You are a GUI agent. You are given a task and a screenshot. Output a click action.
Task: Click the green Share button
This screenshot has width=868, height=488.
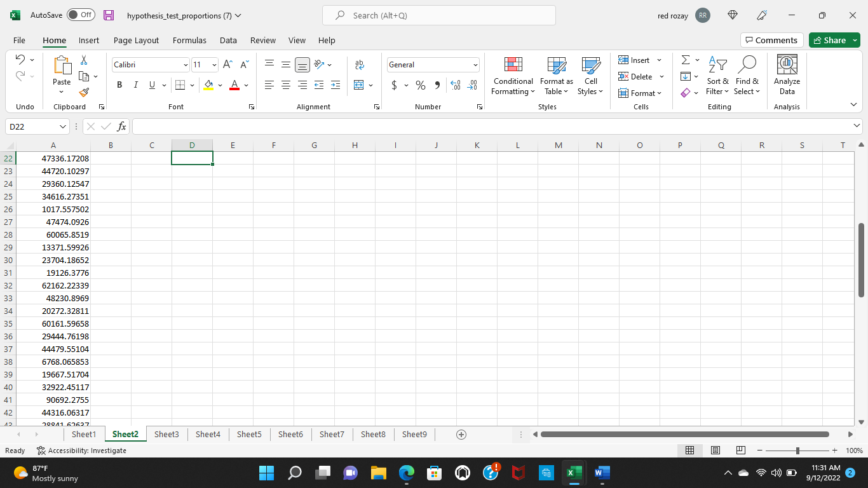(834, 40)
